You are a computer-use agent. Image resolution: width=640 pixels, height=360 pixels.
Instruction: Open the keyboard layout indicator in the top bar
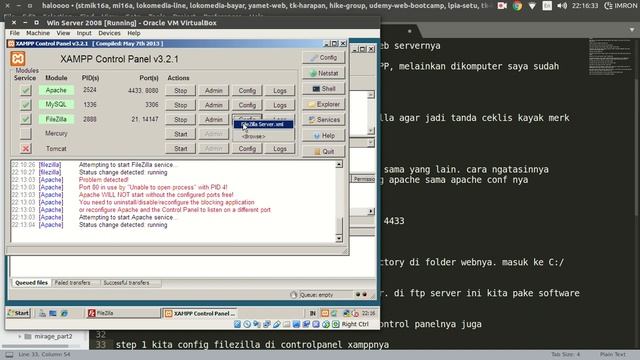pos(547,6)
